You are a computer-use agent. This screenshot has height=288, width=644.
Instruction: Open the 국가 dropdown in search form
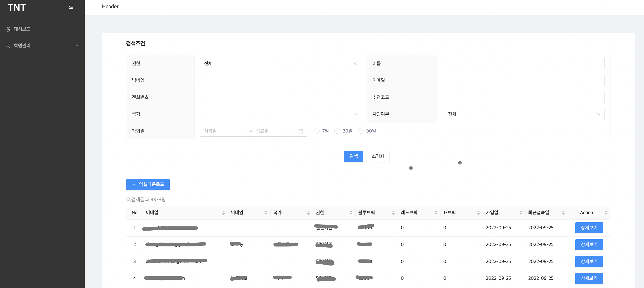tap(280, 114)
